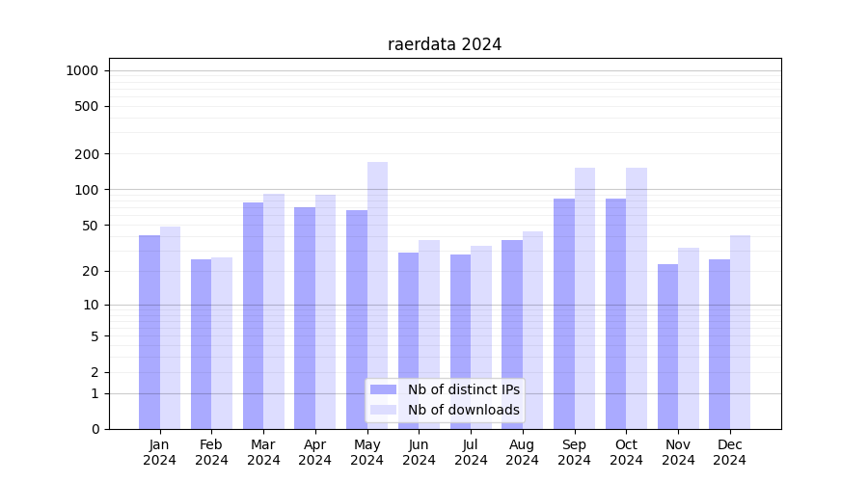
Task: Click the downloads legend color swatch
Action: 383,410
